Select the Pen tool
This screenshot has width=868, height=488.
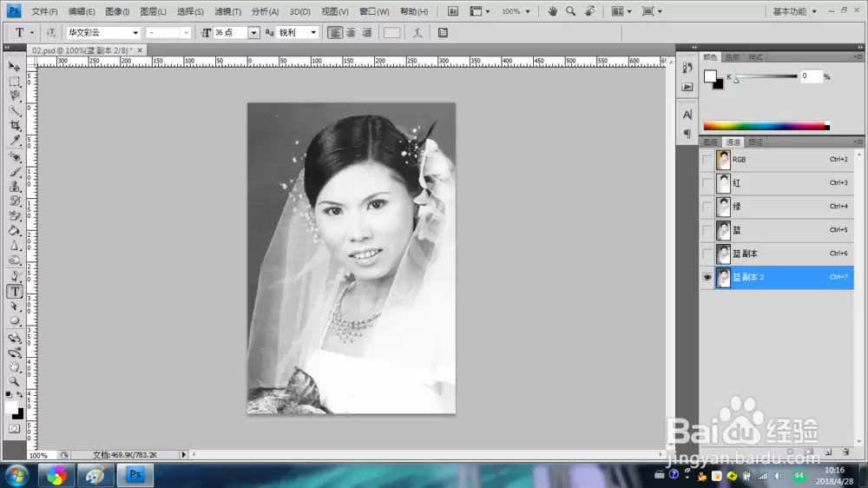(15, 276)
